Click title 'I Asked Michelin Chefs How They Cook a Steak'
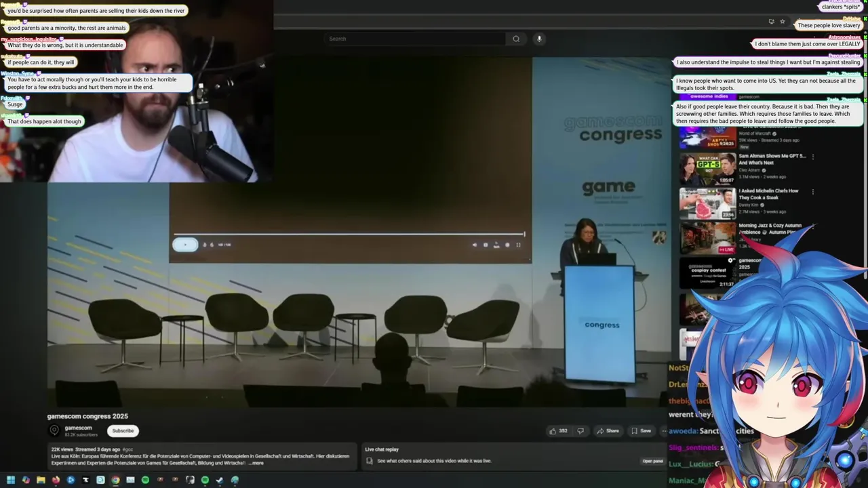Screen dimensions: 868x488 point(768,194)
